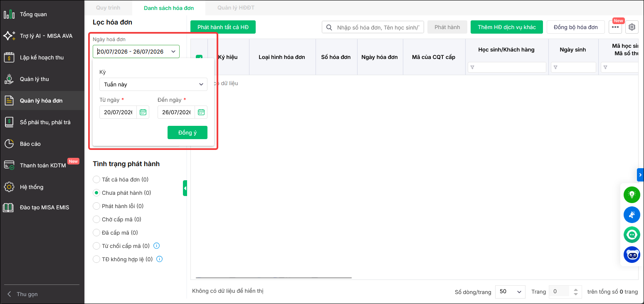This screenshot has width=644, height=304.
Task: Click Ngày hóa đơn column header
Action: [x=380, y=57]
